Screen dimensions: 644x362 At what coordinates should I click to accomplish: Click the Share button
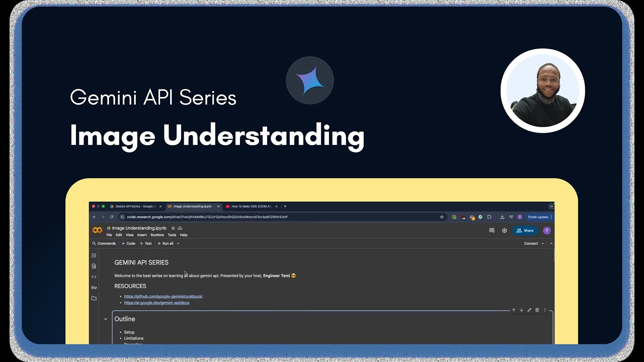pos(525,231)
